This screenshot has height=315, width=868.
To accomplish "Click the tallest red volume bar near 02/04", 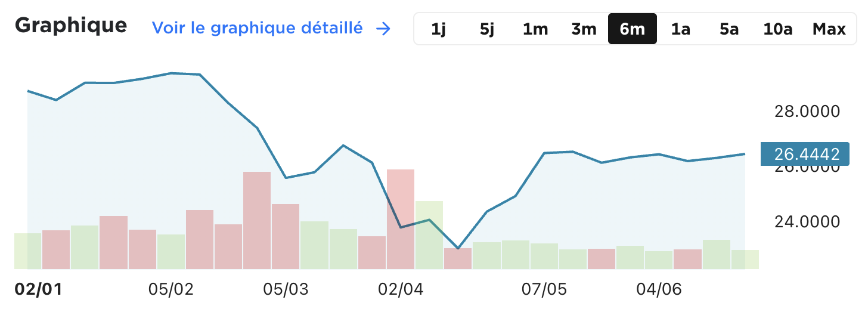I will pyautogui.click(x=401, y=219).
